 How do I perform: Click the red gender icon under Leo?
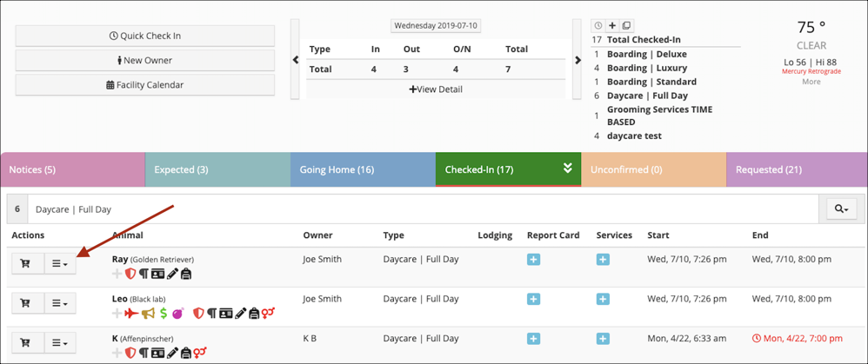pos(269,313)
